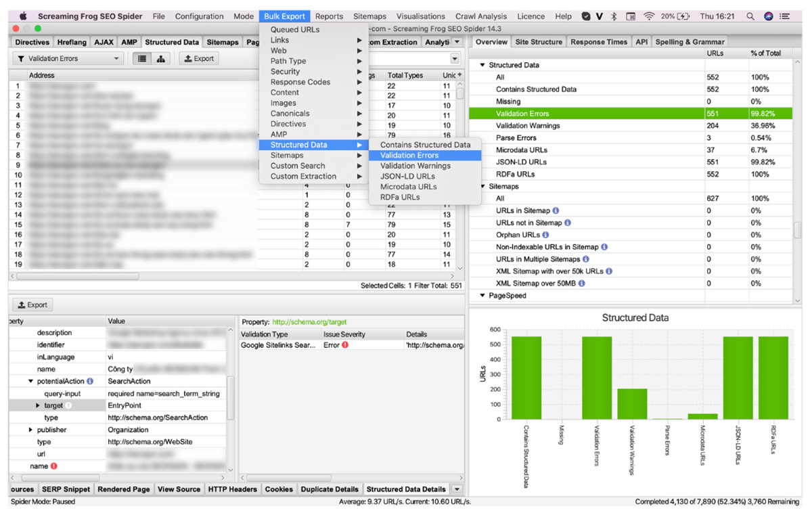Switch to the Site Structure tab
This screenshot has width=812, height=517.
coord(539,42)
